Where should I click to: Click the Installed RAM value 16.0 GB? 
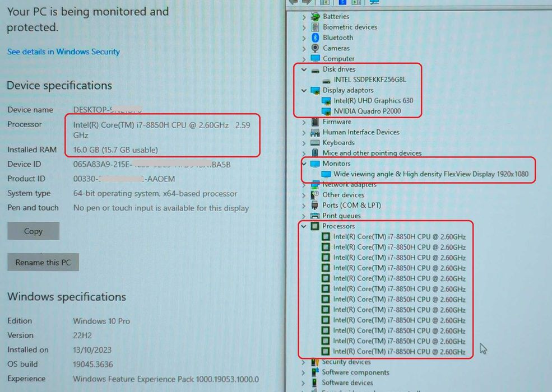click(115, 150)
